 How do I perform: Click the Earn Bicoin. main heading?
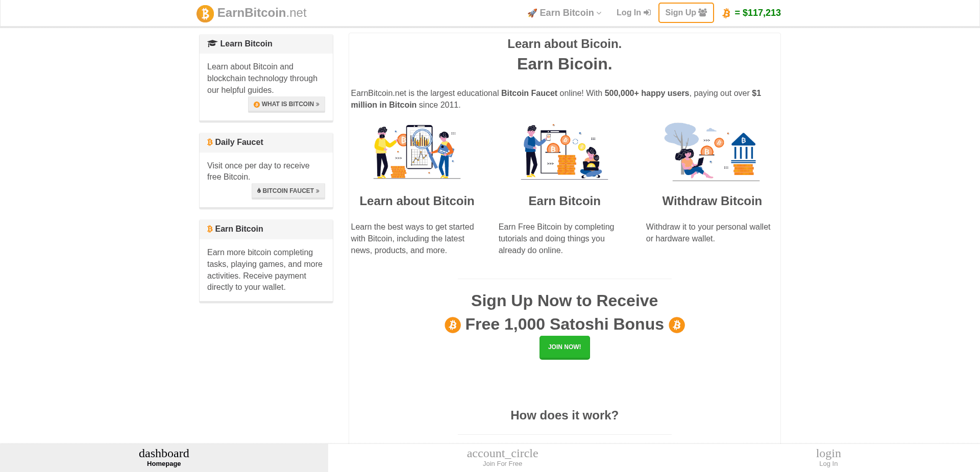[565, 64]
